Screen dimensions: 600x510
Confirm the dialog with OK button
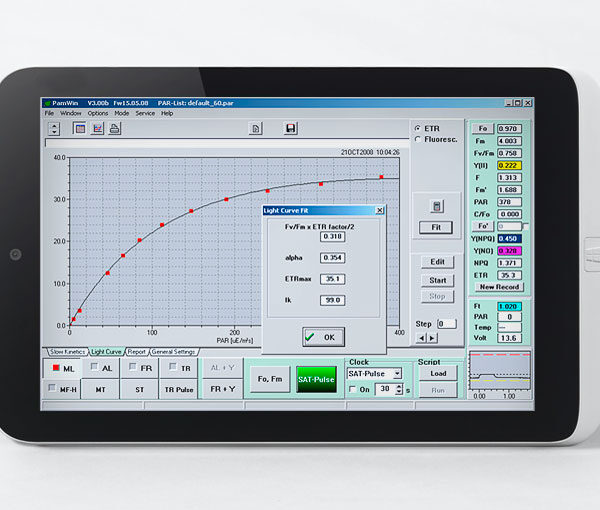click(x=323, y=337)
